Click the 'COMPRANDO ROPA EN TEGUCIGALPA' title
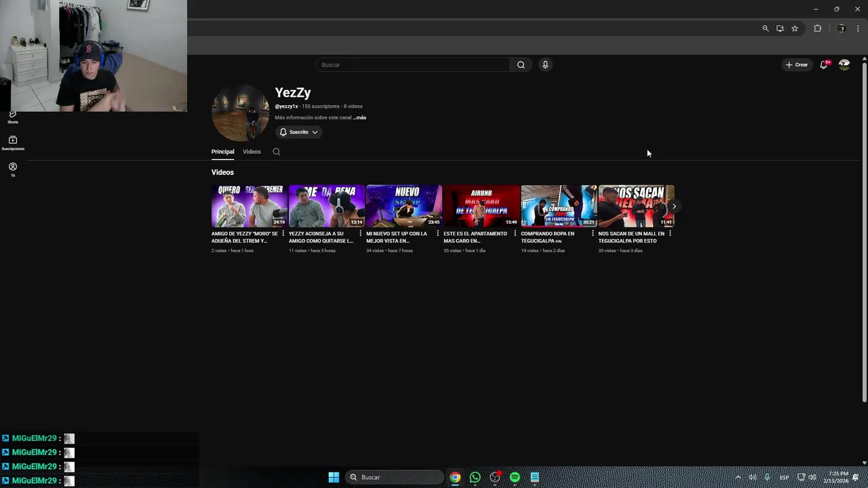The width and height of the screenshot is (868, 488). tap(547, 237)
